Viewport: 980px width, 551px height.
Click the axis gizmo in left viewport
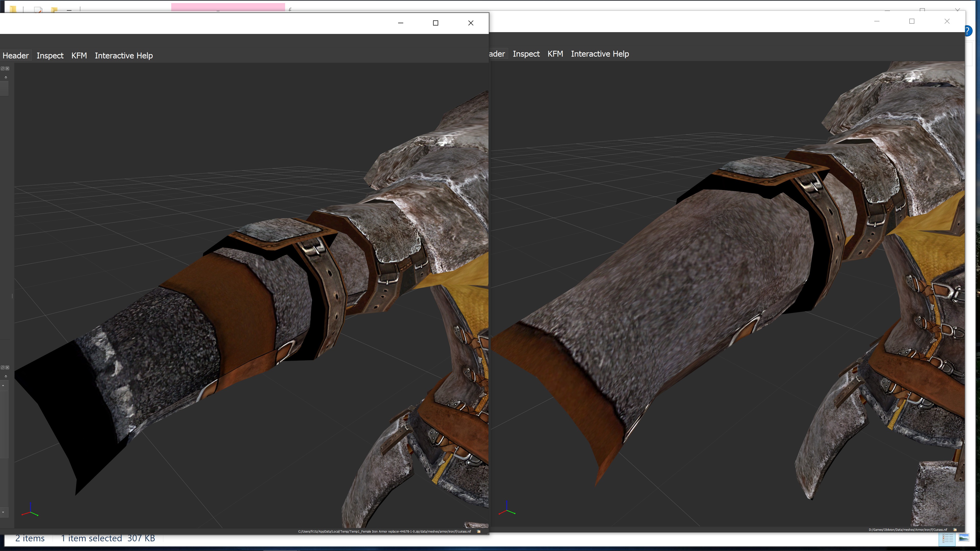[30, 510]
